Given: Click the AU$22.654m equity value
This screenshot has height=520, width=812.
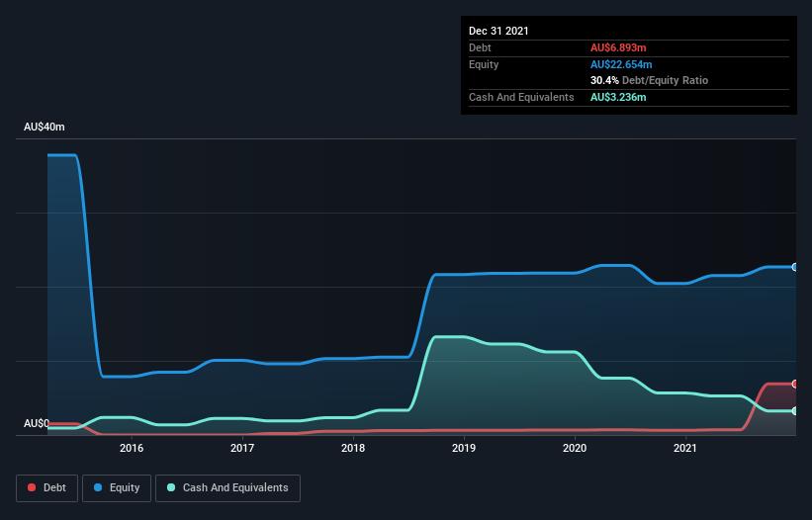Looking at the screenshot, I should (x=621, y=64).
